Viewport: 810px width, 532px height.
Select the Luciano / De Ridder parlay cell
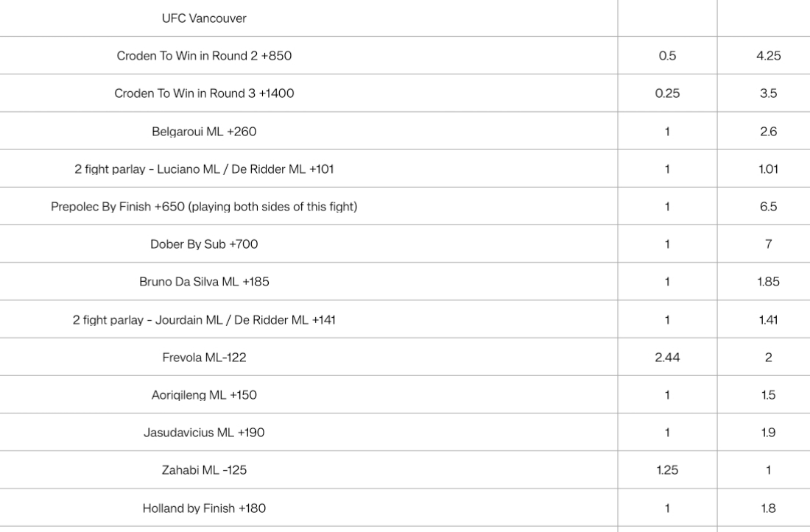click(x=204, y=169)
